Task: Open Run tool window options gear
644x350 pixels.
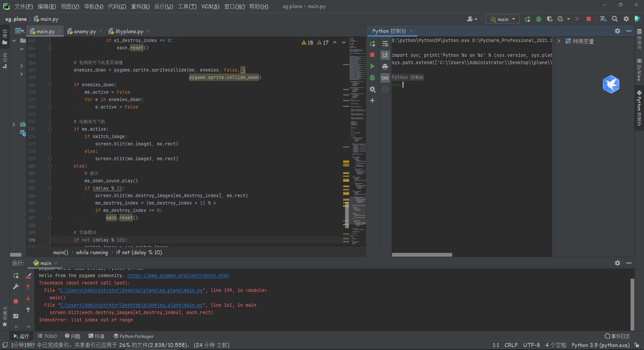Action: pos(618,263)
